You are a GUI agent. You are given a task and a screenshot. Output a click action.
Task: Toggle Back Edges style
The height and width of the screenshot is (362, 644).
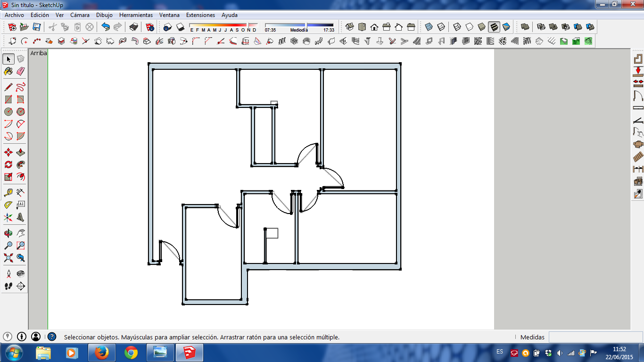[x=441, y=27]
